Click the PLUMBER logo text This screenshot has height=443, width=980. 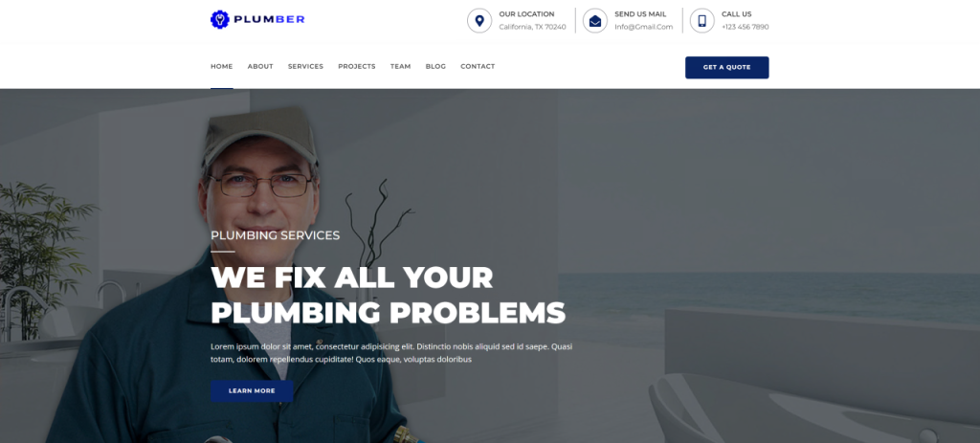click(269, 19)
